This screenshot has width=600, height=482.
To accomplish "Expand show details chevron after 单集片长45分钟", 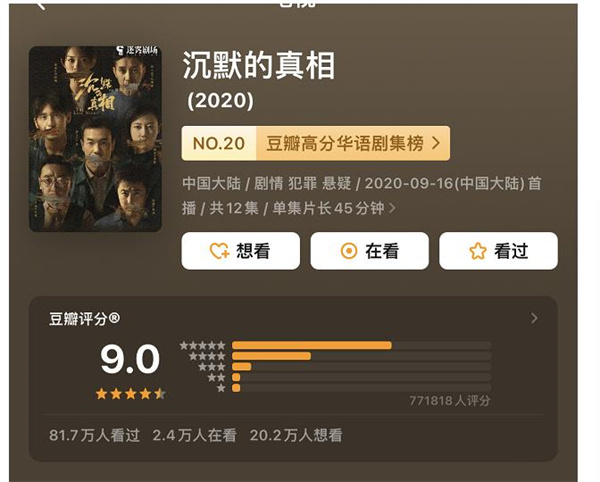I will click(x=392, y=208).
